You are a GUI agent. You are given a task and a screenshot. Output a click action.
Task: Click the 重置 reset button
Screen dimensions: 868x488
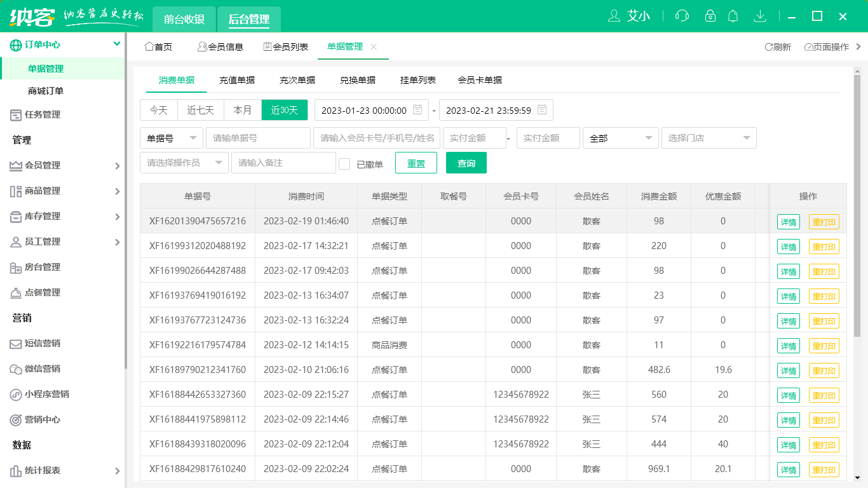tap(416, 163)
